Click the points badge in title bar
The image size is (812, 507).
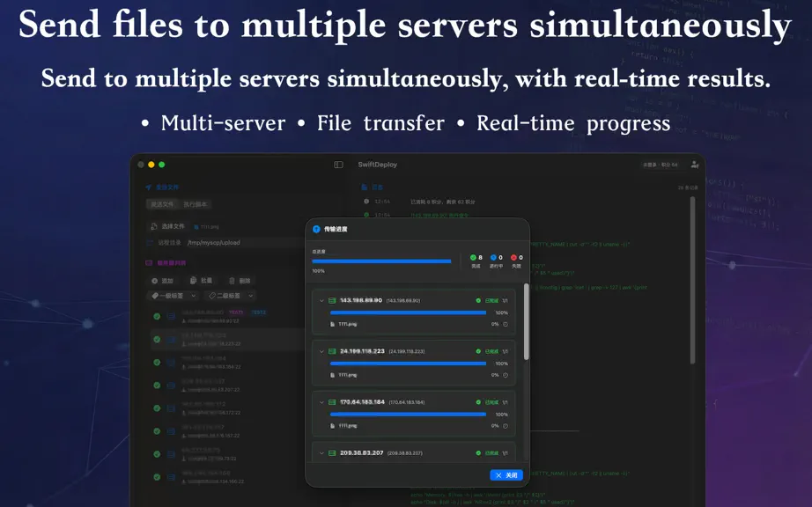coord(661,165)
